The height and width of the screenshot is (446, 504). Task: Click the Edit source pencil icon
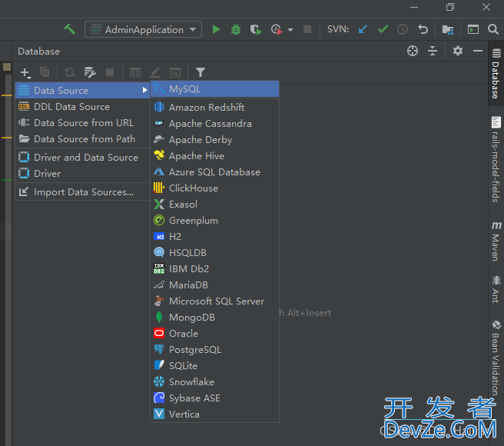pyautogui.click(x=155, y=72)
